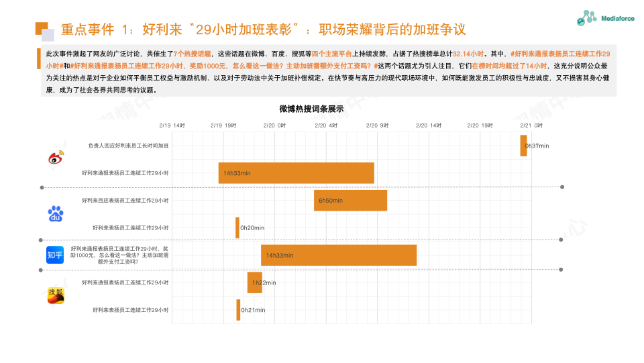Image resolution: width=644 pixels, height=363 pixels.
Task: Click the Weibo platform icon
Action: click(x=56, y=157)
